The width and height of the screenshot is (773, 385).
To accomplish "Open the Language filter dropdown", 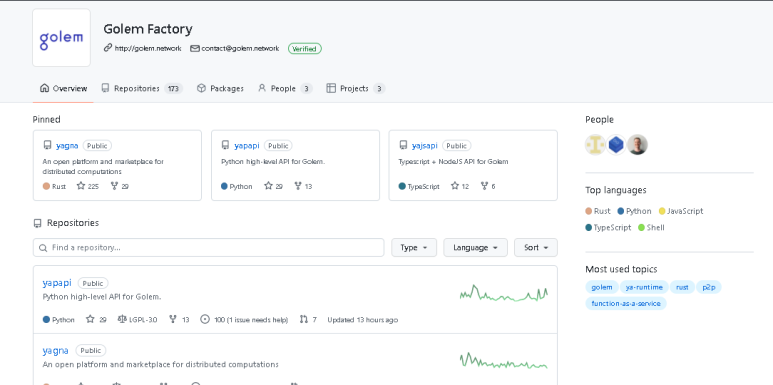I will (x=475, y=247).
